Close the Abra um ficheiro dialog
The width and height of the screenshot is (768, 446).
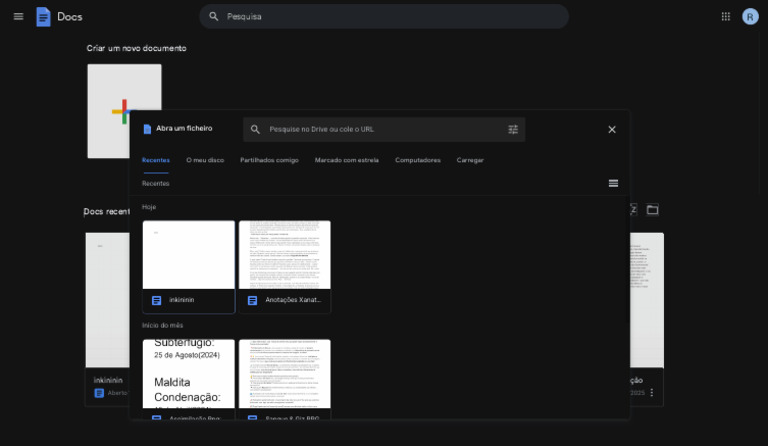[612, 129]
